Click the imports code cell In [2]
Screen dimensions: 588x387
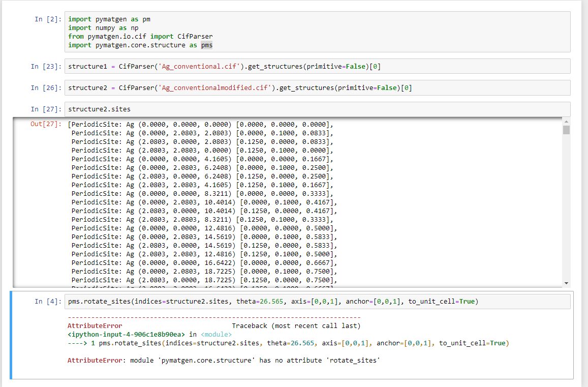(x=317, y=32)
